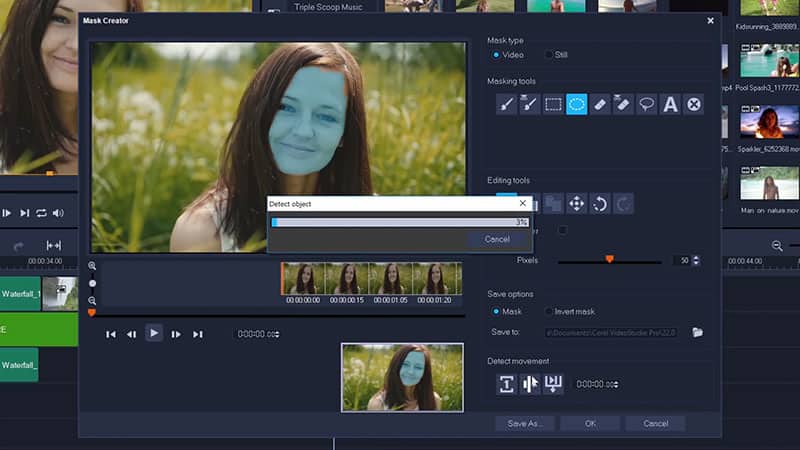
Task: Click the filmstrip frame at 00:00:01:05
Action: pyautogui.click(x=390, y=279)
